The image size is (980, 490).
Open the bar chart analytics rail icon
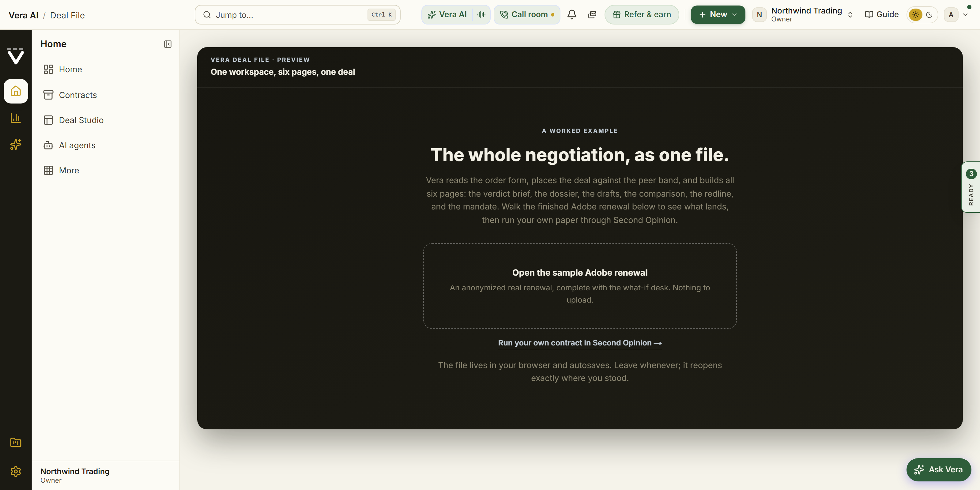[x=16, y=118]
